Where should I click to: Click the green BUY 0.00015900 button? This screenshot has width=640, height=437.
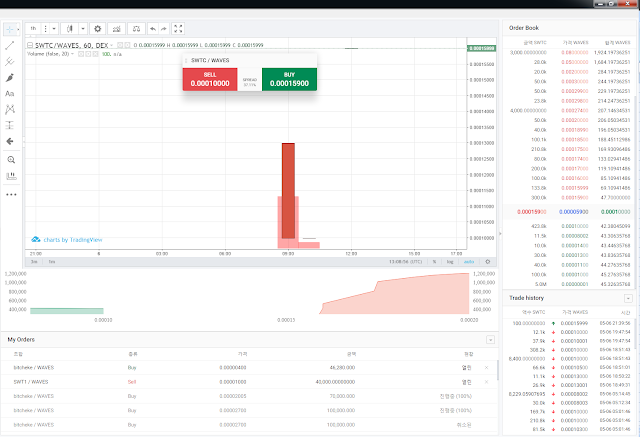pos(289,79)
